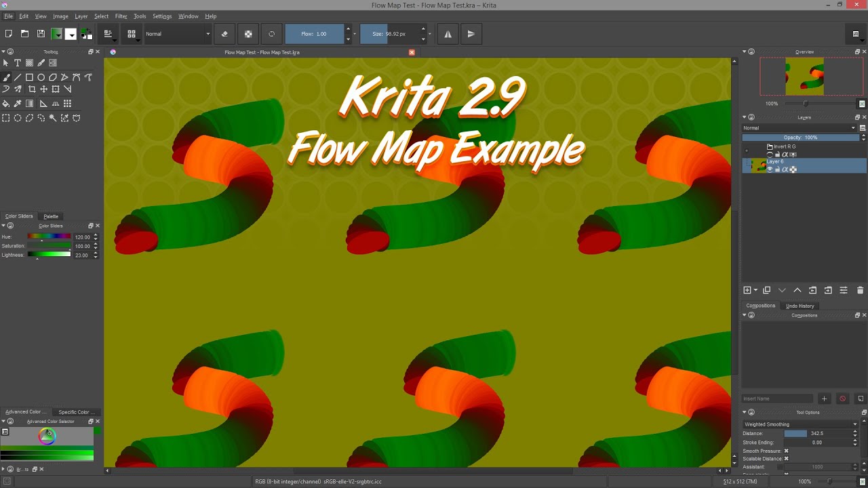
Task: Collapse the Tool Options docker arrow
Action: coord(744,412)
